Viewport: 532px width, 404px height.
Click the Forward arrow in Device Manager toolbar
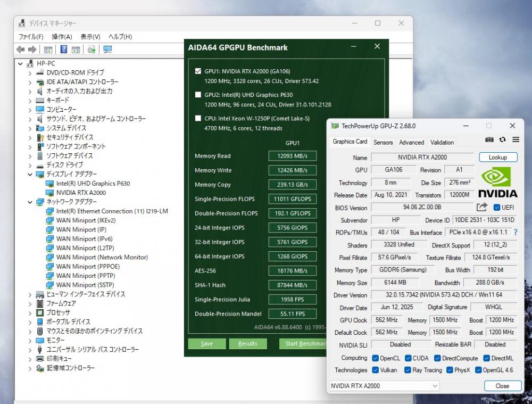click(x=32, y=50)
